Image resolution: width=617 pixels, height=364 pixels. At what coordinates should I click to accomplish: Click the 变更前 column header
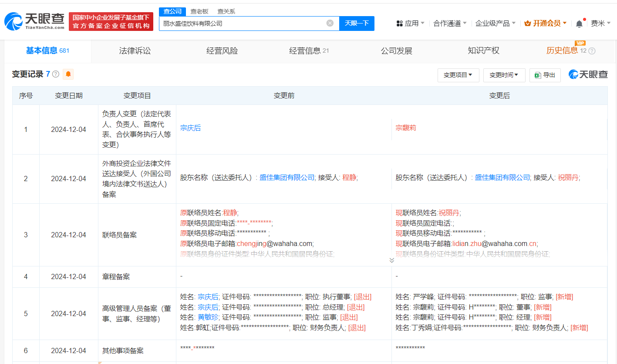tap(284, 96)
